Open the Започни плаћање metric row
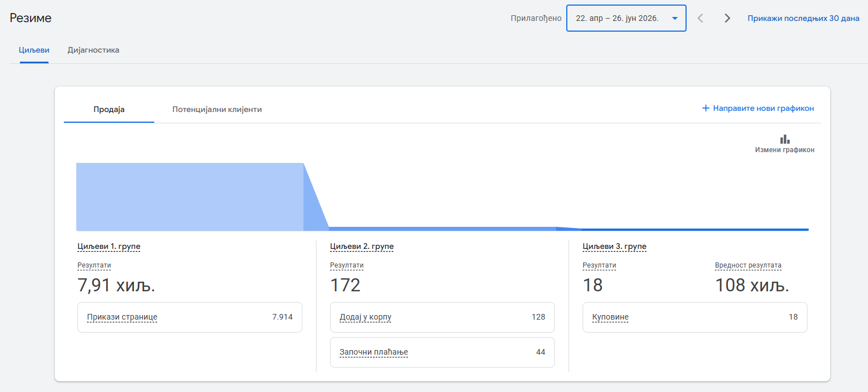 click(442, 352)
